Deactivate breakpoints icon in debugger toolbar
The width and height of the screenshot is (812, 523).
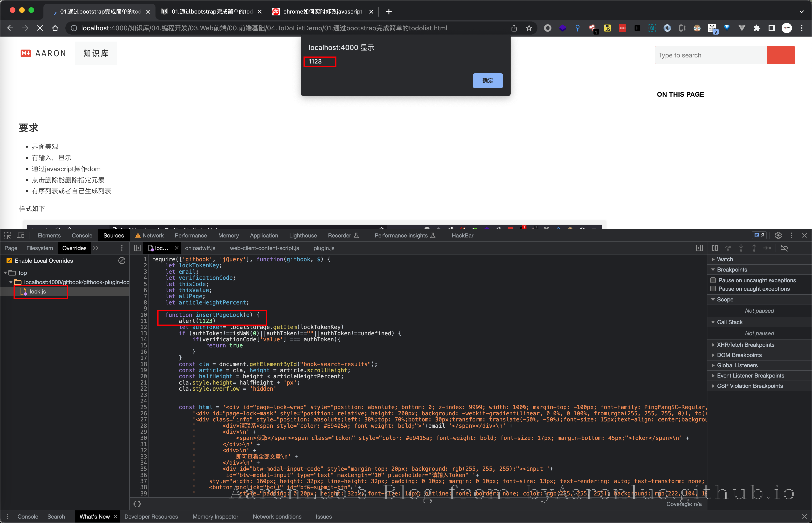pyautogui.click(x=784, y=248)
